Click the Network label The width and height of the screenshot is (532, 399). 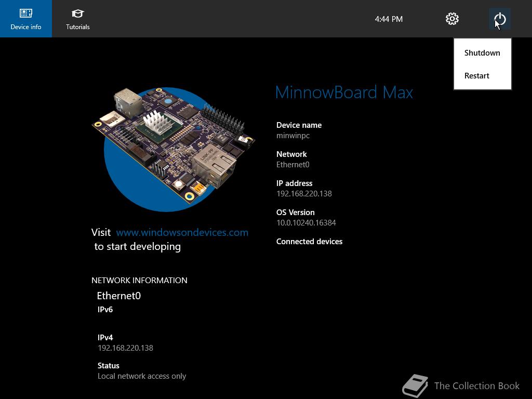[291, 154]
